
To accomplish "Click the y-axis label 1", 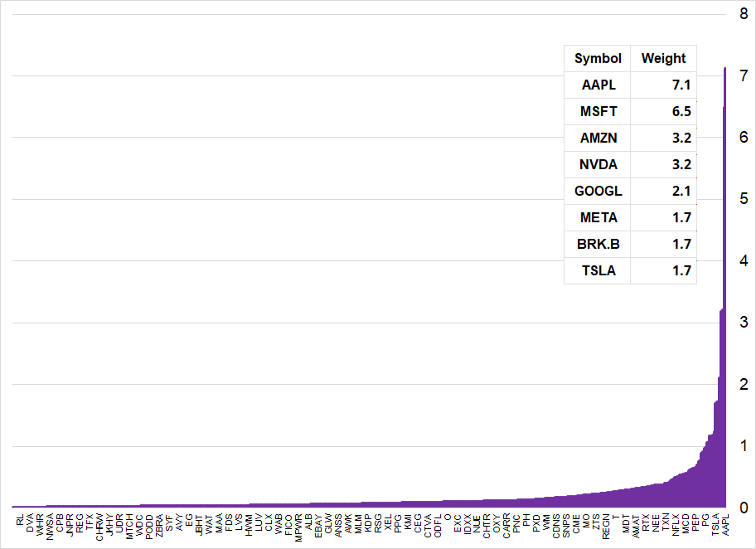I will click(x=744, y=446).
